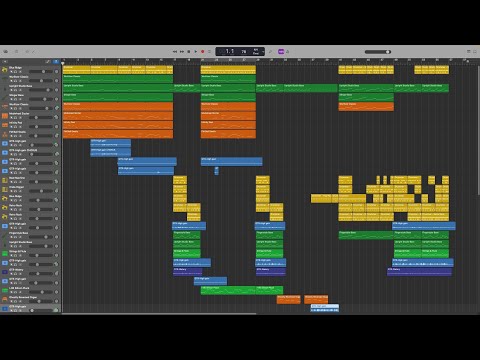This screenshot has width=480, height=360.
Task: Click the Rewind transport button
Action: (x=175, y=52)
